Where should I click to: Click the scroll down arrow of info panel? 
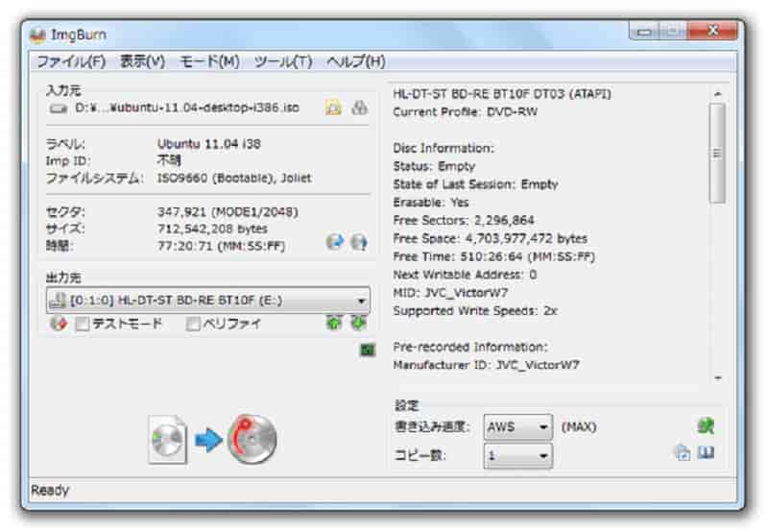717,378
